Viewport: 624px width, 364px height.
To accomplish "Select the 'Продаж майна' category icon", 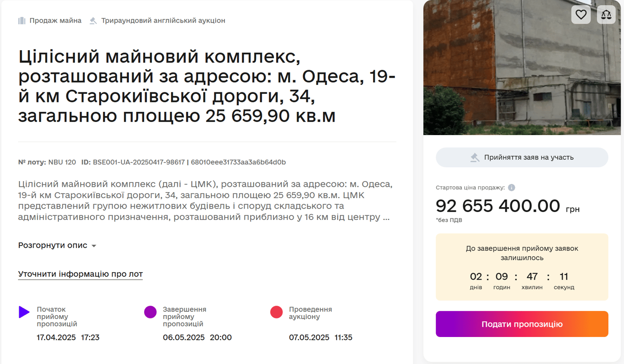I will pyautogui.click(x=21, y=20).
